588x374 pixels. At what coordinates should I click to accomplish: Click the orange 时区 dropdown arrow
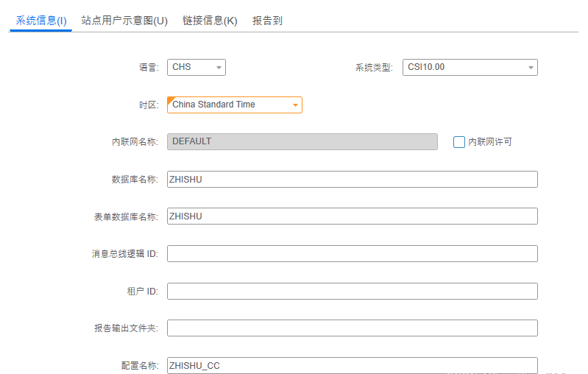point(296,105)
